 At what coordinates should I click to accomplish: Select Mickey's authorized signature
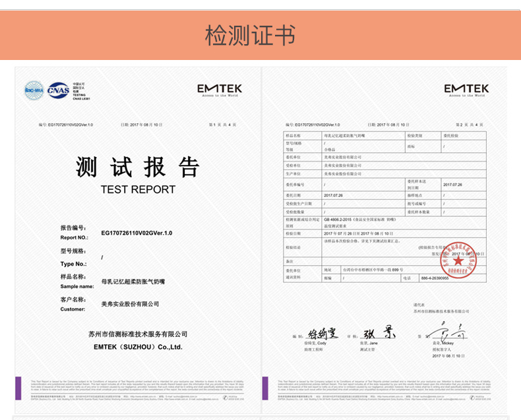(448, 331)
